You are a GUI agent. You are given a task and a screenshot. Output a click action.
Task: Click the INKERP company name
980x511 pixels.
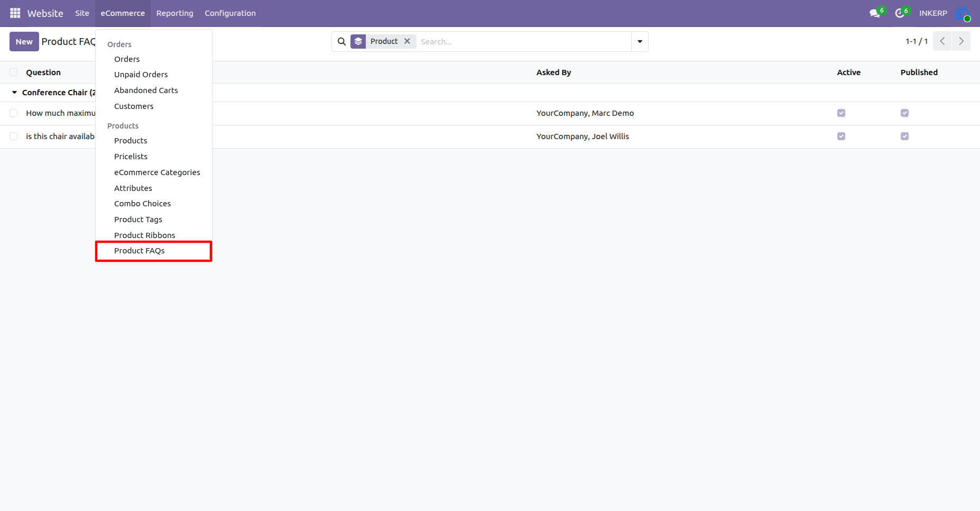coord(933,13)
